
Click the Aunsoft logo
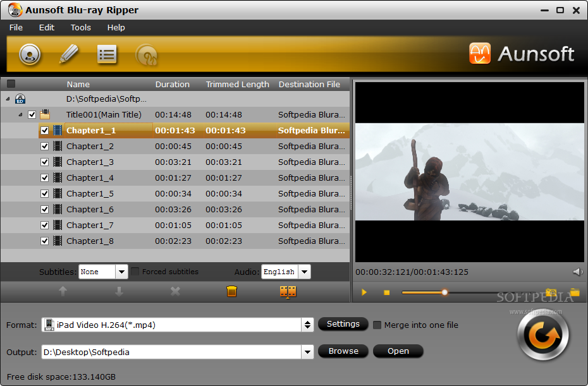521,54
